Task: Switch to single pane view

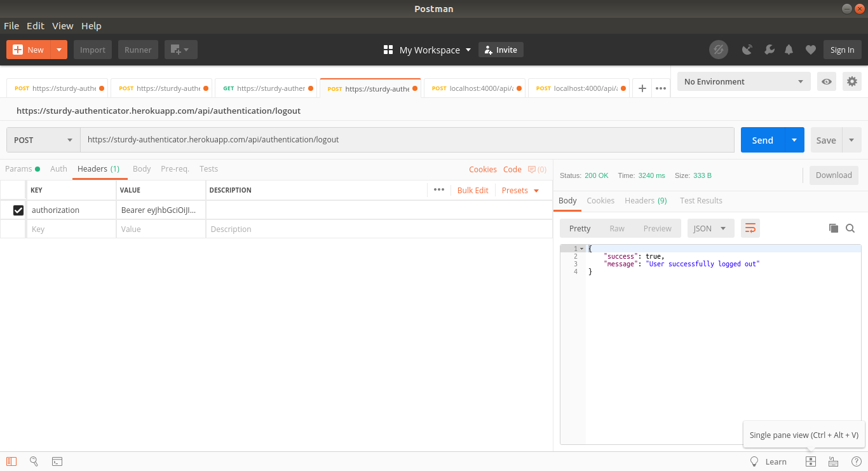Action: tap(811, 461)
